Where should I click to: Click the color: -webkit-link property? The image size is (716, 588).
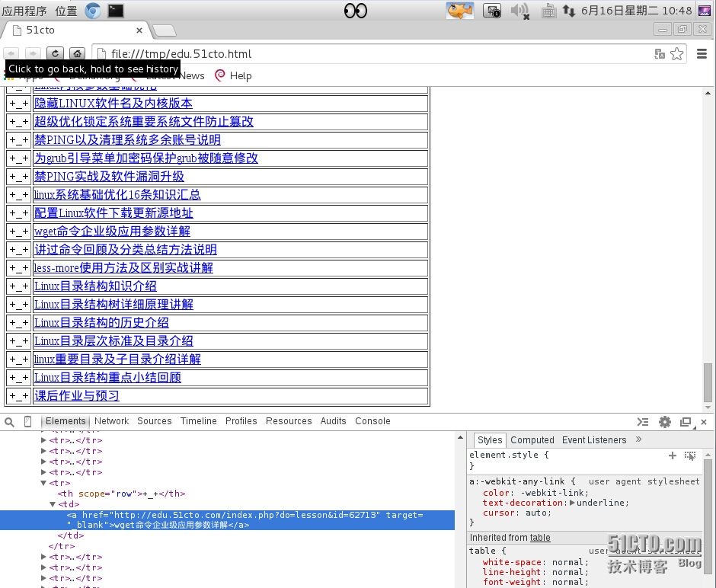point(535,493)
